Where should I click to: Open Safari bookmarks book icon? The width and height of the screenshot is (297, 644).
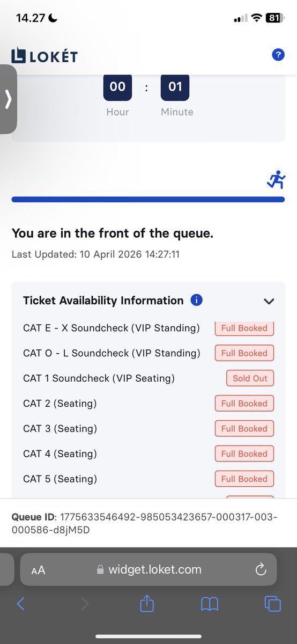click(210, 604)
